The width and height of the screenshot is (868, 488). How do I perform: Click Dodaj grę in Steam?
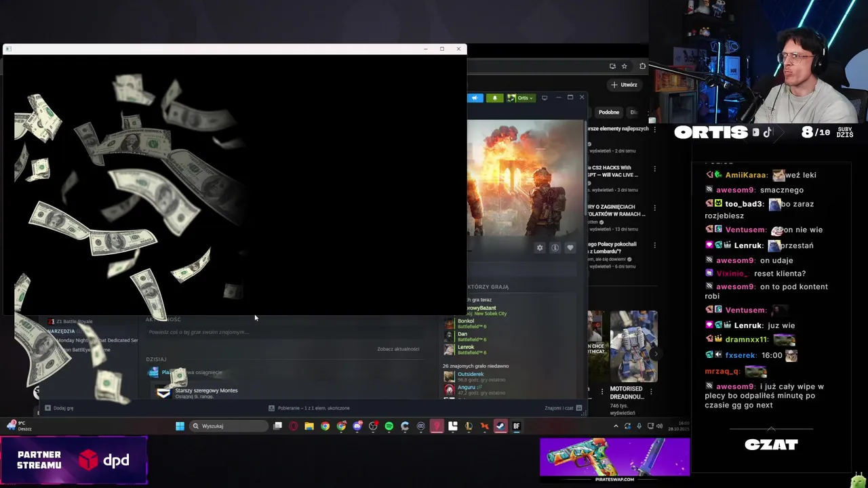tap(59, 408)
